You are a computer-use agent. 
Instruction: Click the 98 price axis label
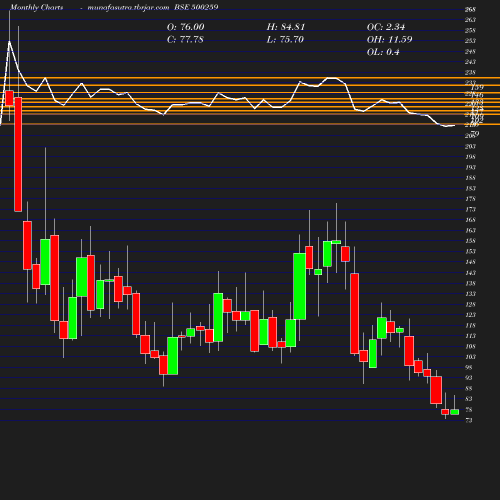click(469, 368)
